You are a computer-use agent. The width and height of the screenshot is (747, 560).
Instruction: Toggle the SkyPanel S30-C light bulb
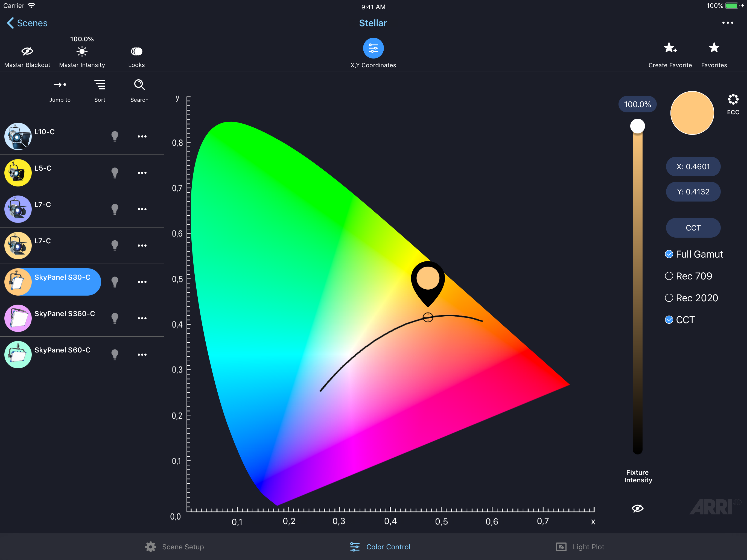(115, 282)
